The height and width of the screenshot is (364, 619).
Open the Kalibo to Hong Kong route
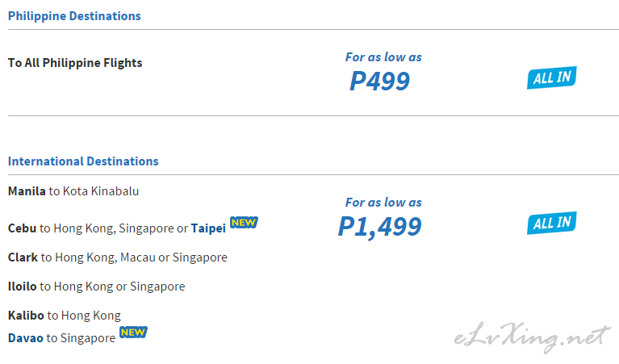coord(65,316)
